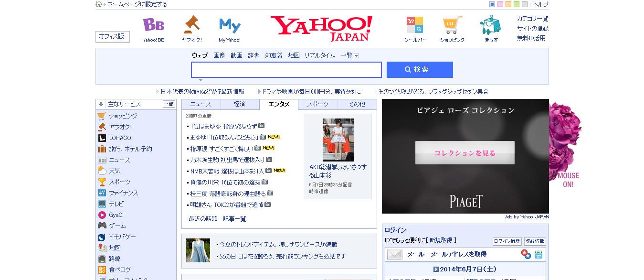The width and height of the screenshot is (644, 280).
Task: Open ドラマや映画が毎日600円分 promo link
Action: coord(311,92)
